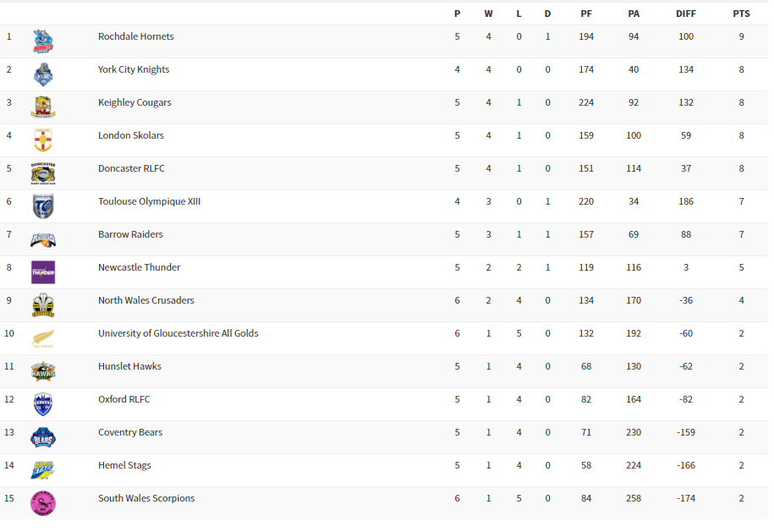The width and height of the screenshot is (774, 532).
Task: Click the Hunslet Hawks logo
Action: tap(43, 370)
